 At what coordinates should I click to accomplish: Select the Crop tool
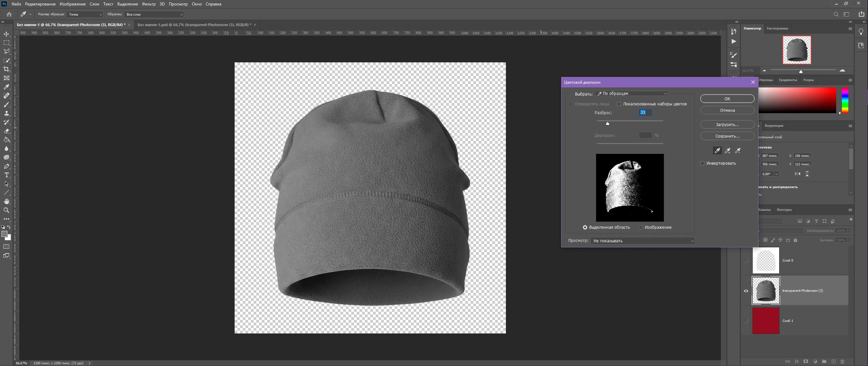click(6, 69)
